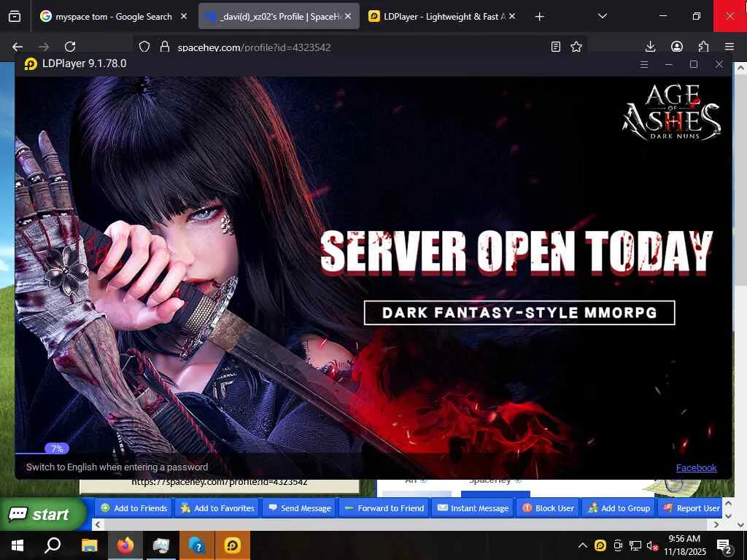This screenshot has width=747, height=560.
Task: Click Send Message link
Action: click(x=300, y=508)
